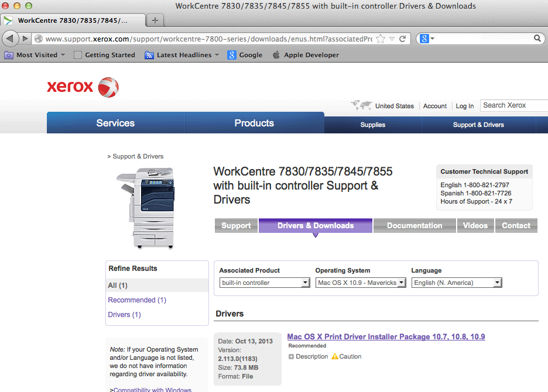
Task: Open Mac OS X Print Driver Installer link
Action: (386, 337)
